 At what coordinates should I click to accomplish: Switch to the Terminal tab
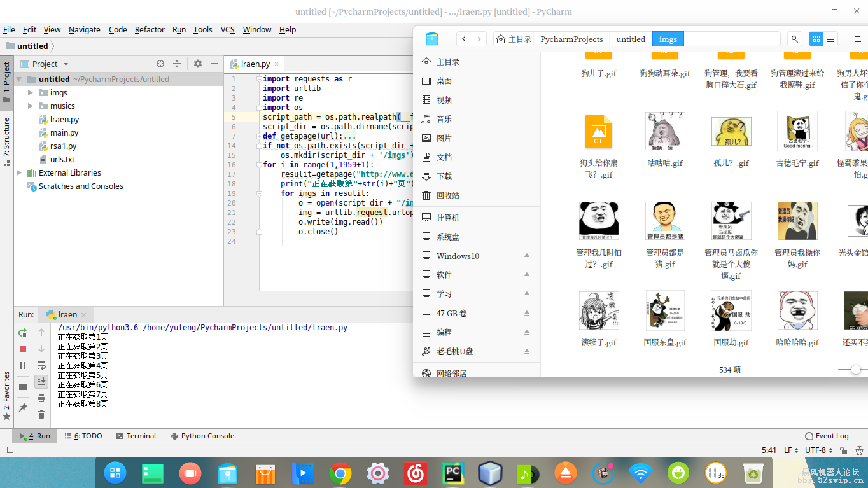tap(136, 436)
